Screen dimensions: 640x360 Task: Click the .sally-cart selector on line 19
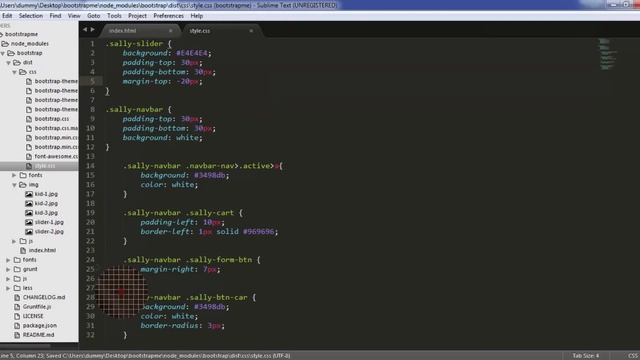click(x=210, y=213)
